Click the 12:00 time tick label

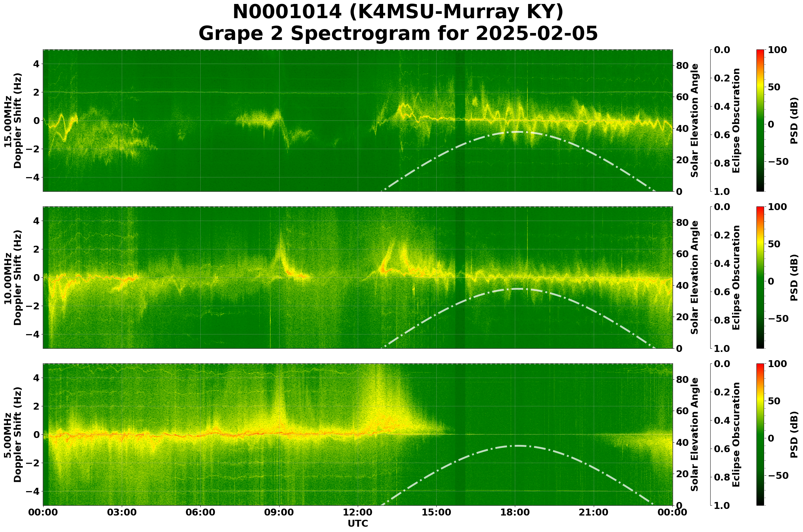(x=357, y=512)
